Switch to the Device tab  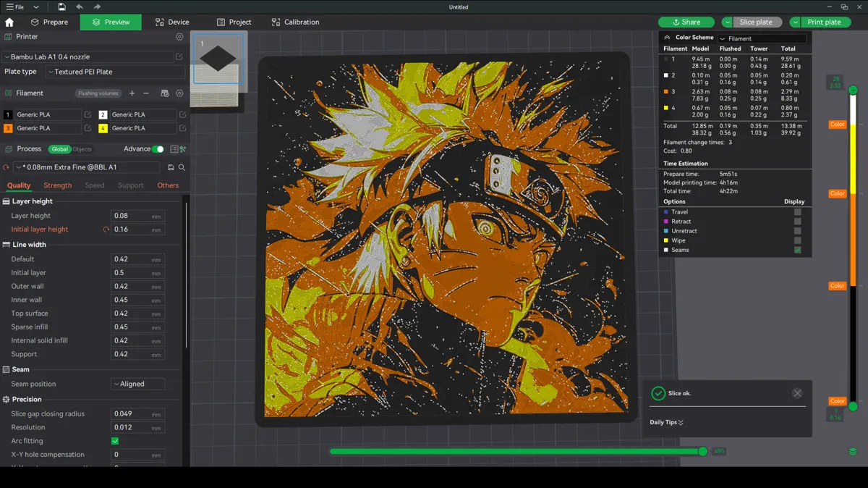point(171,22)
